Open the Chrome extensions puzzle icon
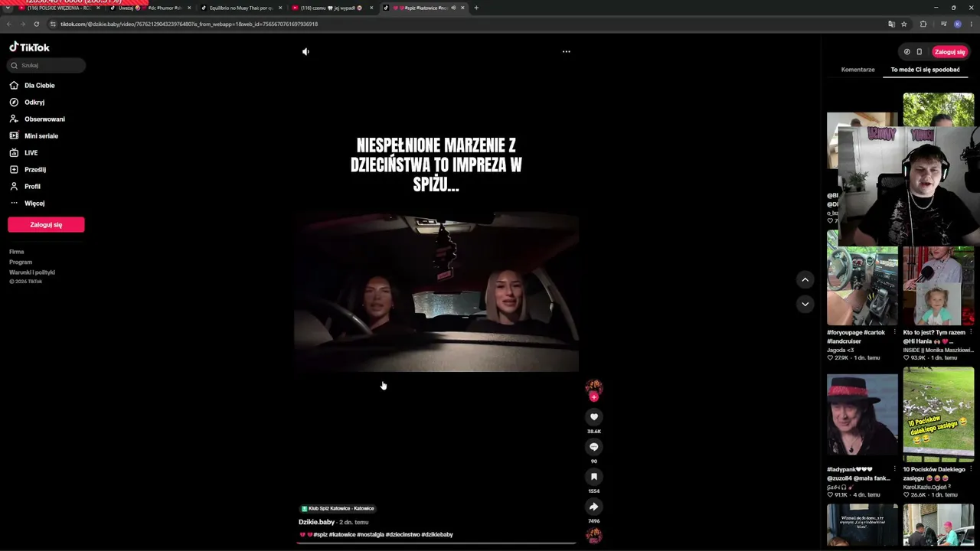 (x=923, y=24)
